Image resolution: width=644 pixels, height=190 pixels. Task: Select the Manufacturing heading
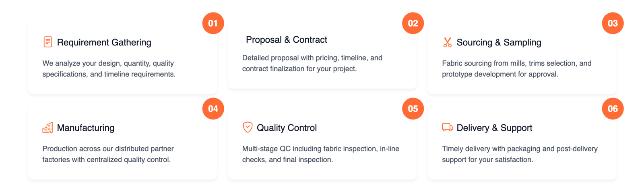tap(85, 128)
